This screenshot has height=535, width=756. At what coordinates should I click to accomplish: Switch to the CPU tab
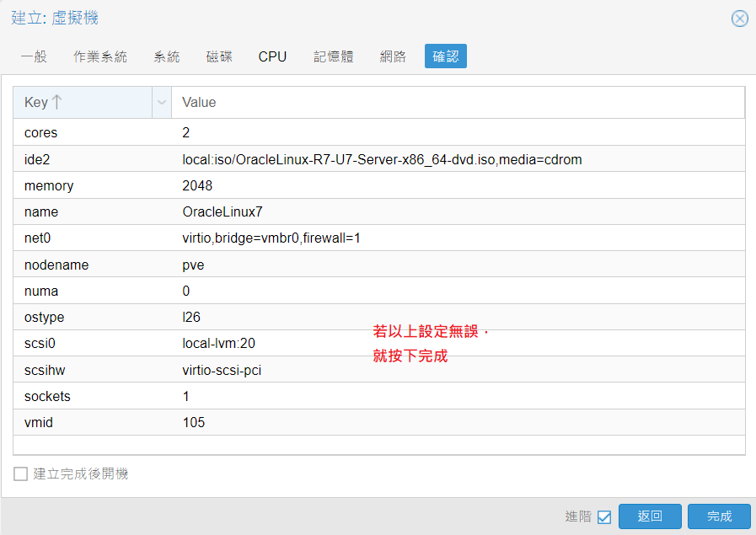point(272,56)
